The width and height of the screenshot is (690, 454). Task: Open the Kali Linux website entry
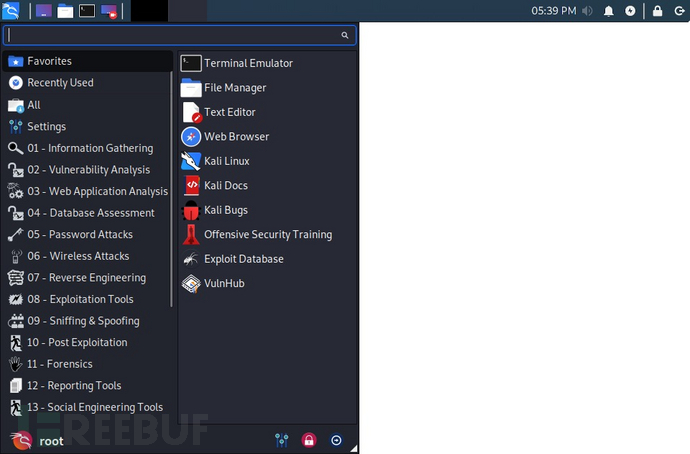267,161
